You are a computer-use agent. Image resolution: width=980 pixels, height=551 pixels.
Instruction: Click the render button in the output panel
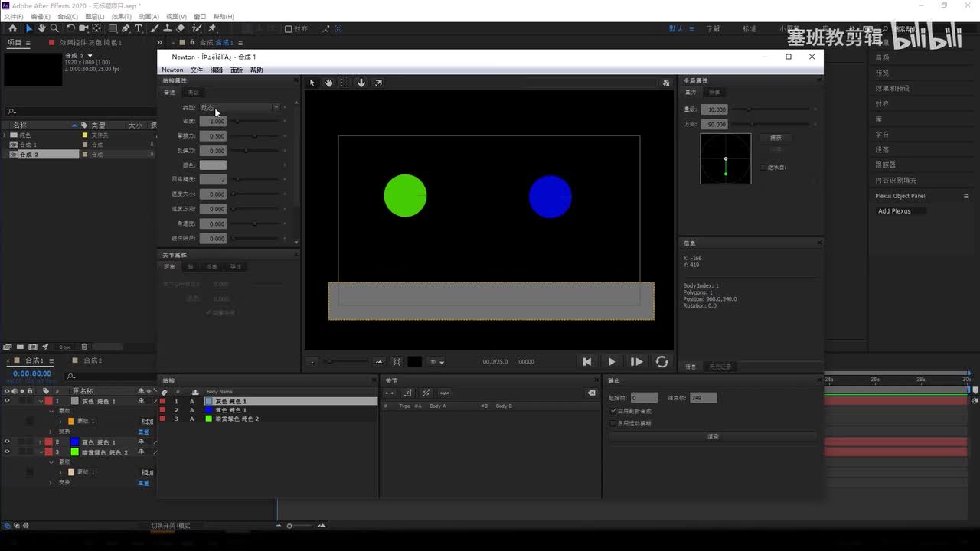tap(713, 436)
